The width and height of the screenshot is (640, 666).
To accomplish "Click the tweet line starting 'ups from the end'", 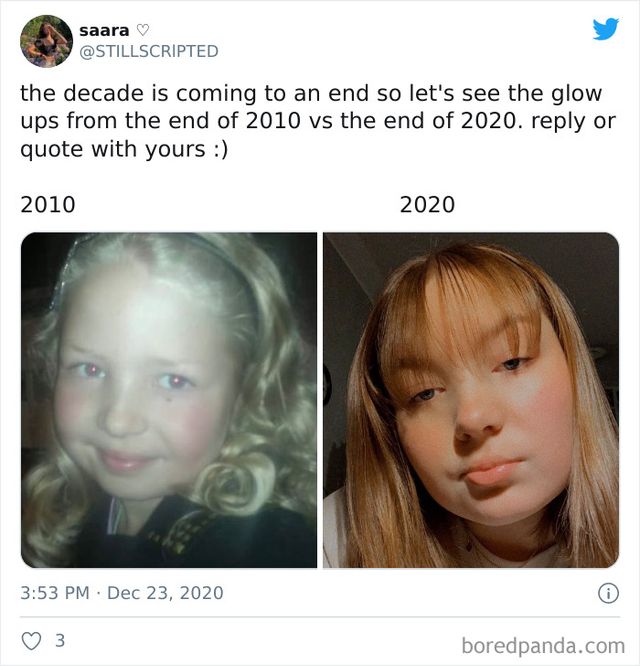I will [311, 122].
